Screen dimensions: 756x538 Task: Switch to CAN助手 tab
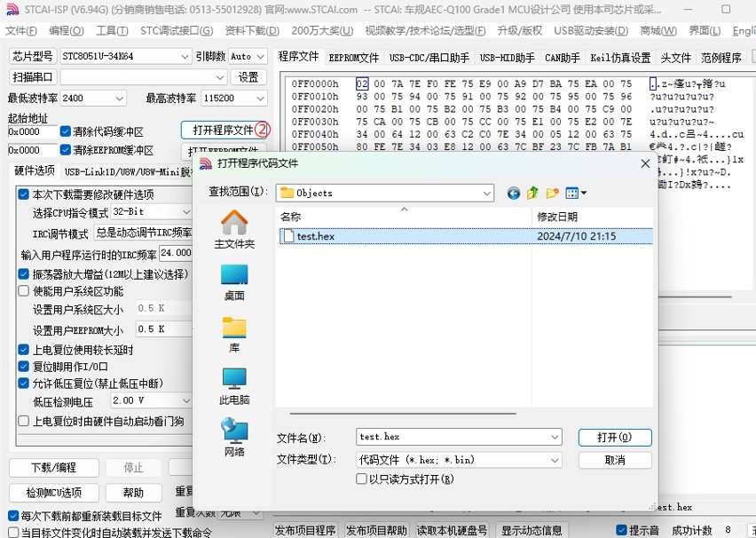(x=563, y=58)
